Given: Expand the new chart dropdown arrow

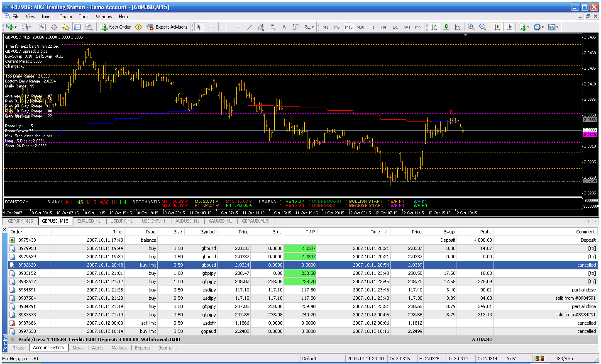Looking at the screenshot, I should 16,27.
